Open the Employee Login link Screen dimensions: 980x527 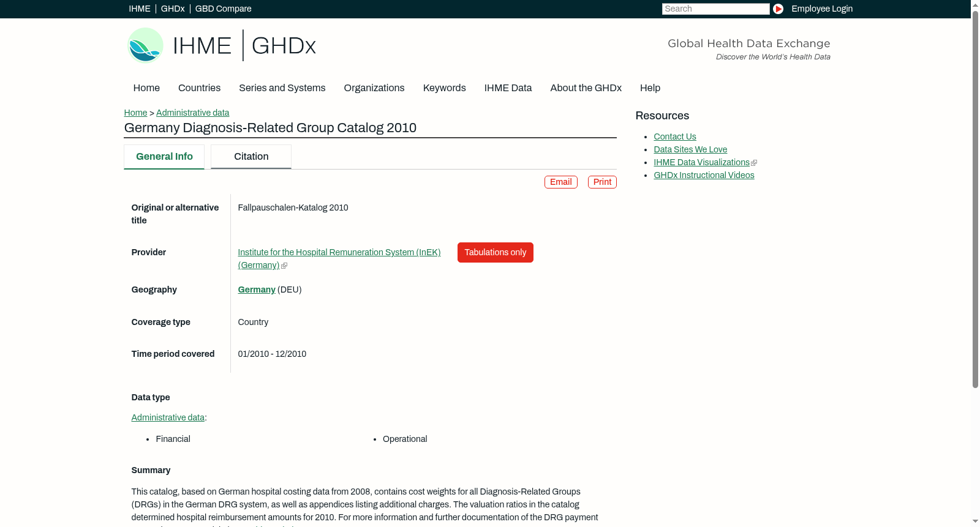(822, 9)
